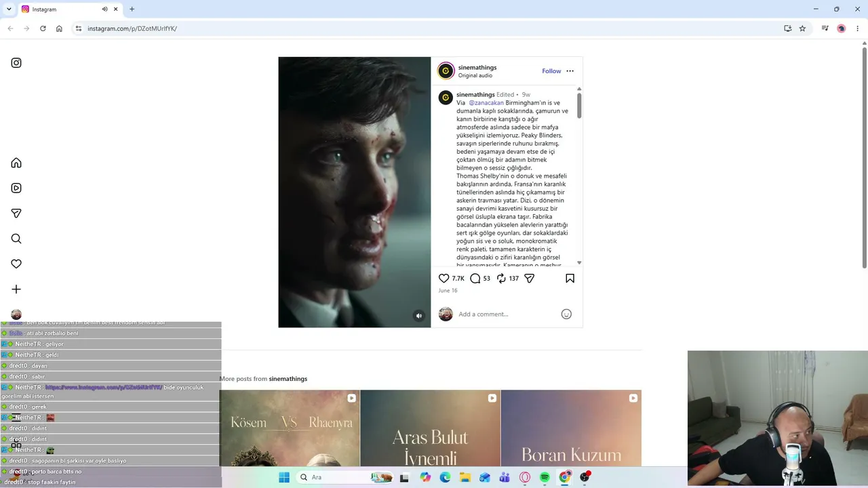Open the @zanacakan mention link
This screenshot has height=488, width=868.
point(486,103)
